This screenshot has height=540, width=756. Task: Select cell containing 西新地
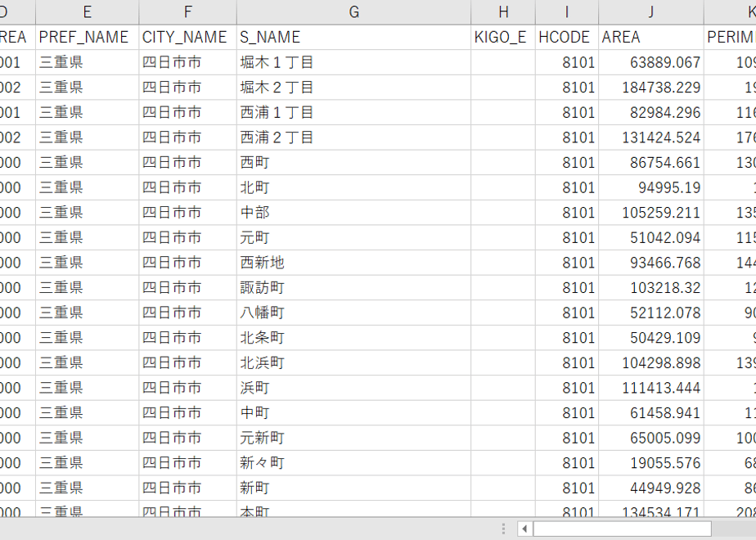click(354, 263)
